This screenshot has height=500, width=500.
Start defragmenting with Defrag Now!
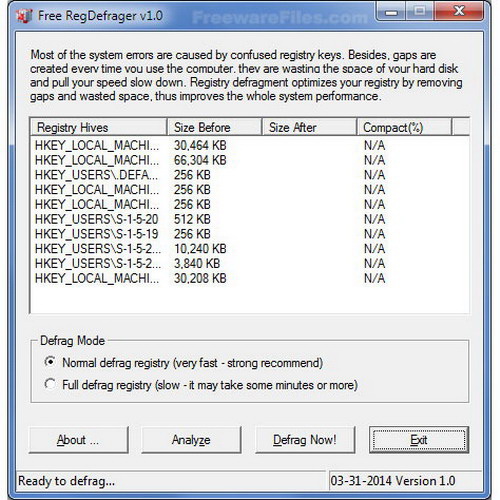click(x=305, y=440)
